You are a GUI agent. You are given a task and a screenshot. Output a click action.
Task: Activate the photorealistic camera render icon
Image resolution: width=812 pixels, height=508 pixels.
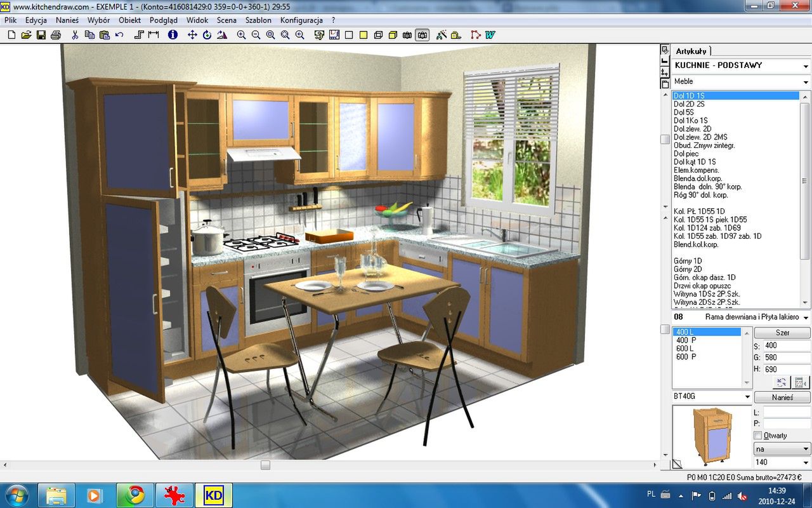click(422, 35)
